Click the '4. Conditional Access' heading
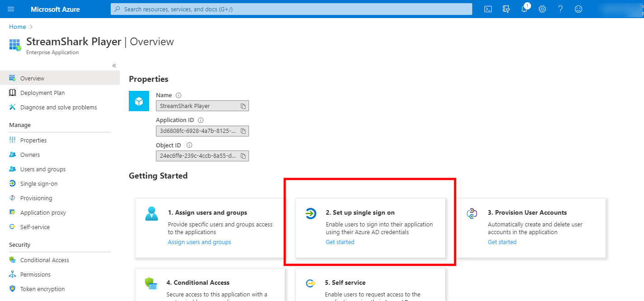644x301 pixels. (198, 282)
